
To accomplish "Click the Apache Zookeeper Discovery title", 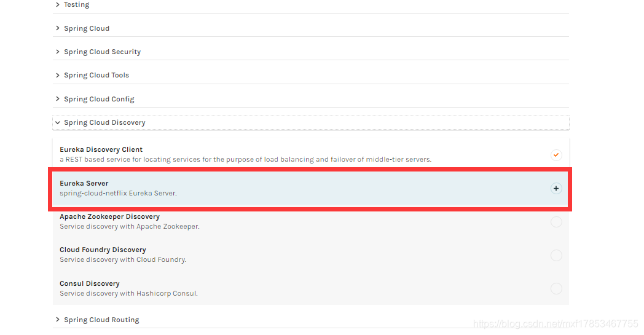I will (x=109, y=216).
